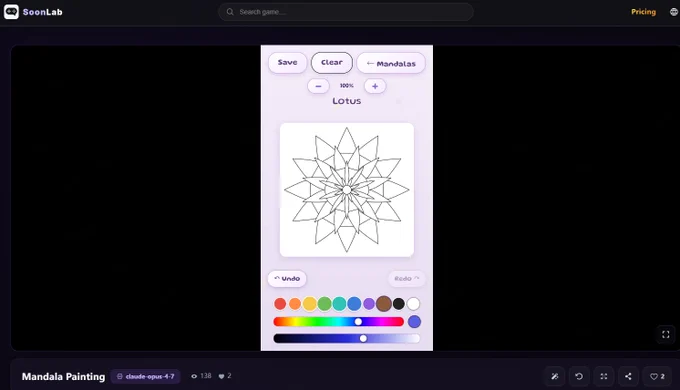Select the black color swatch

[x=399, y=304]
